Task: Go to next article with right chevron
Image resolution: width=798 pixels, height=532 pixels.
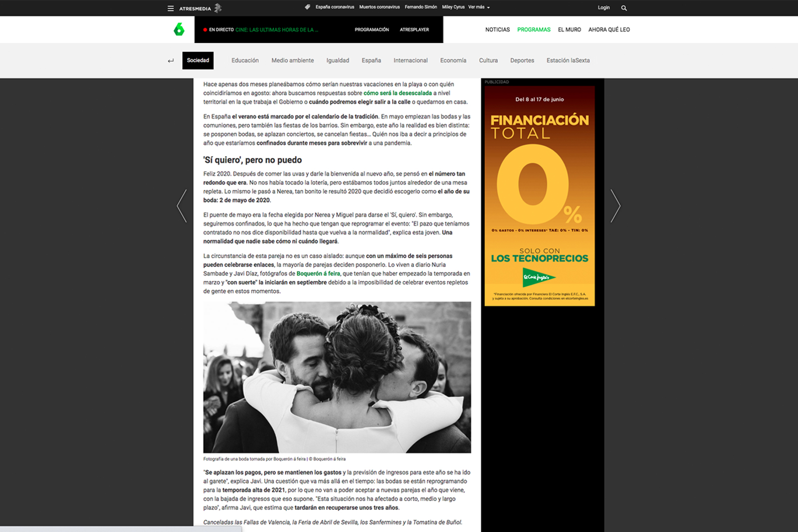Action: point(616,205)
